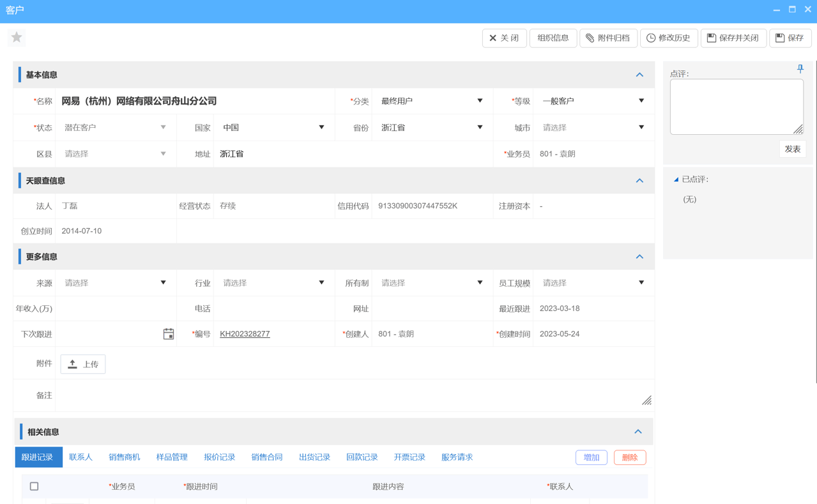This screenshot has height=504, width=817.
Task: Click 保存并关闭 save and close
Action: [733, 38]
